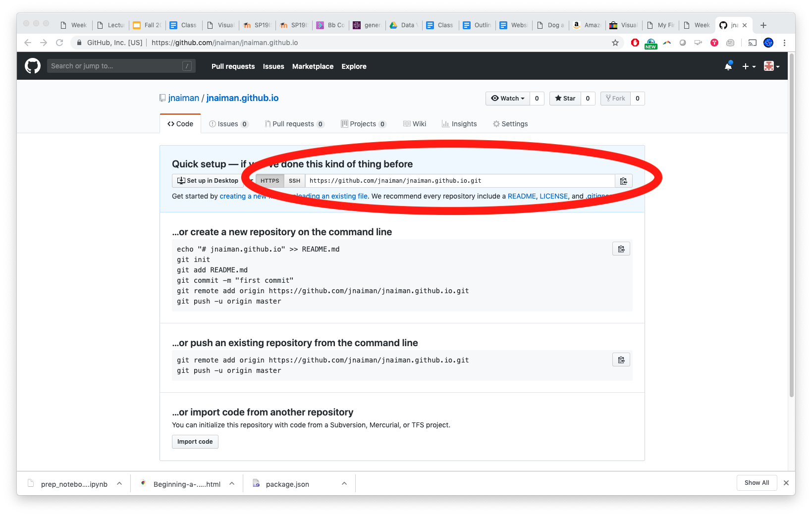Image resolution: width=812 pixels, height=516 pixels.
Task: Open the Issues repository tab
Action: coord(229,124)
